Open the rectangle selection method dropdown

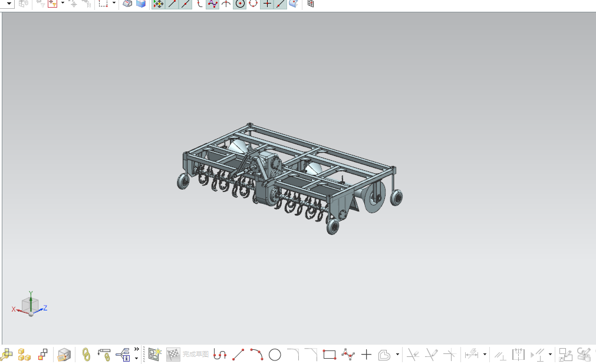[114, 3]
